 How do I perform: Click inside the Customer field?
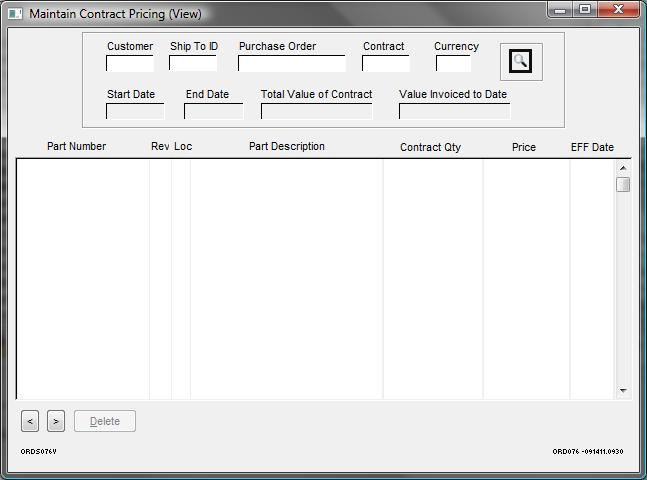coord(130,64)
